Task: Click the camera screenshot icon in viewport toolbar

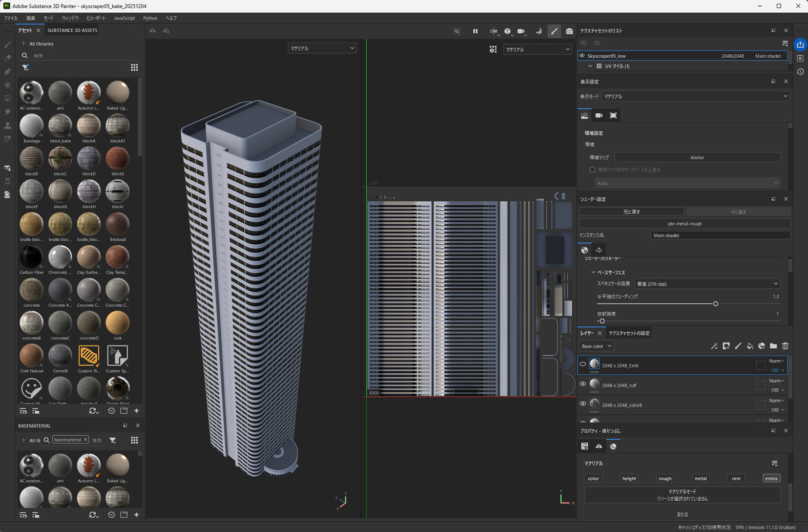Action: [569, 31]
